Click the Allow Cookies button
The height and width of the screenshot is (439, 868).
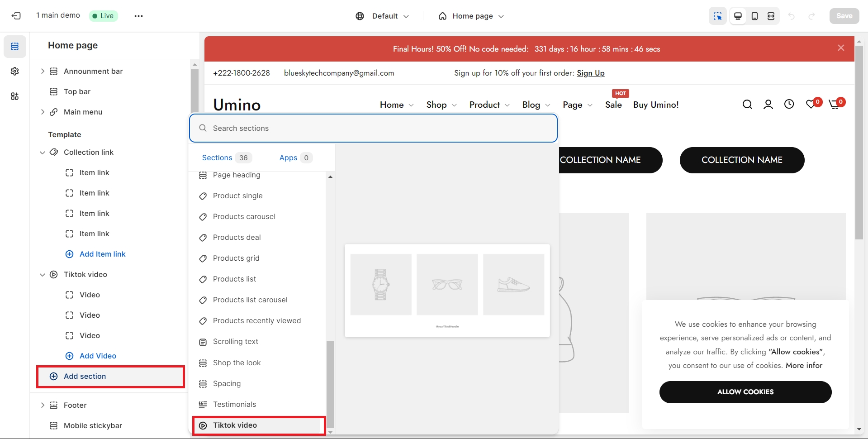coord(745,392)
